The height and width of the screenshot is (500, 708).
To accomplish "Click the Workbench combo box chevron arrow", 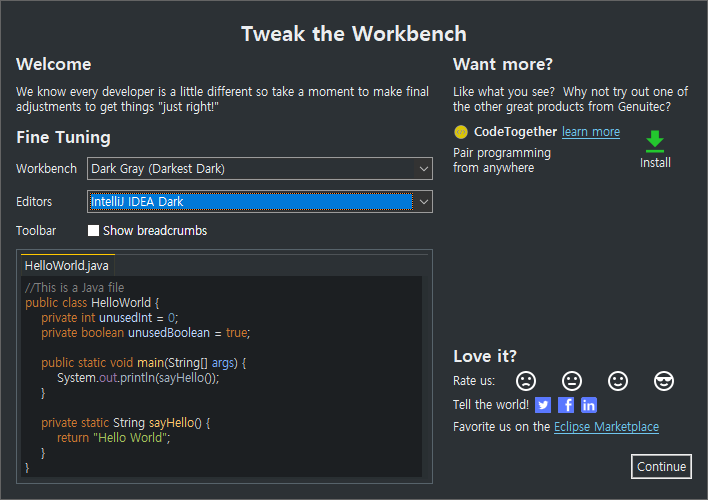I will pos(424,169).
